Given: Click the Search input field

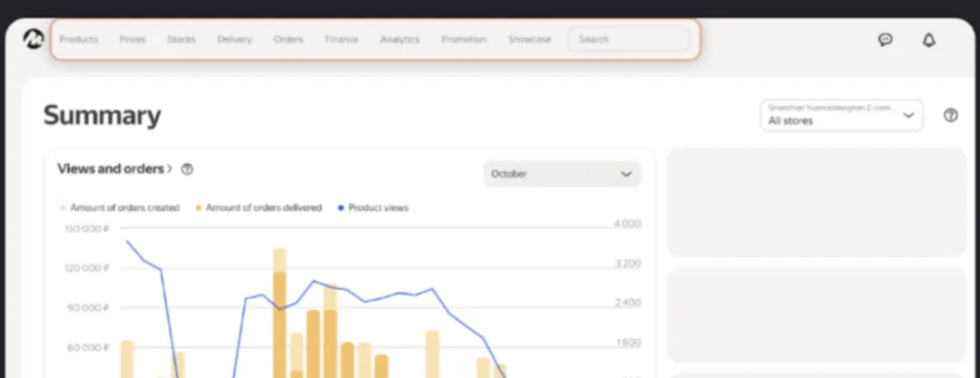Looking at the screenshot, I should [629, 40].
